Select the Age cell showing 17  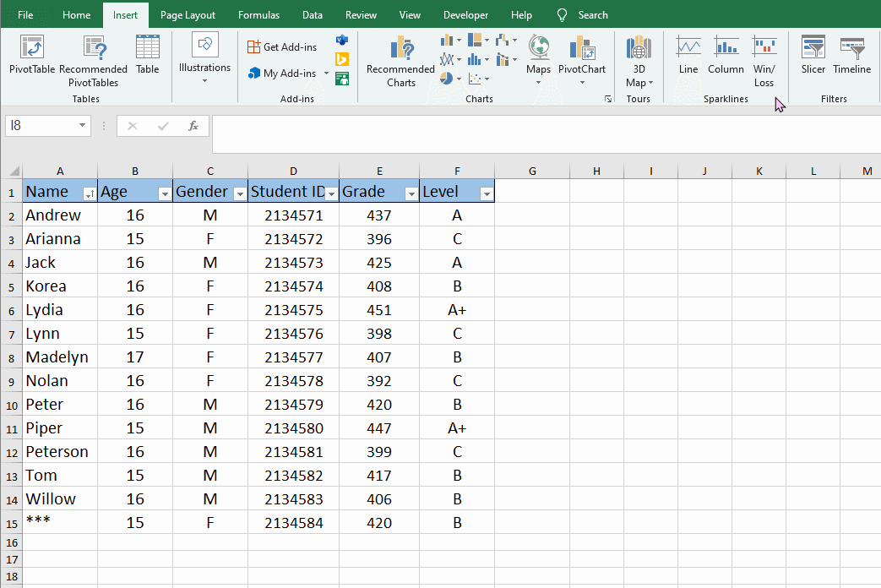coord(135,357)
